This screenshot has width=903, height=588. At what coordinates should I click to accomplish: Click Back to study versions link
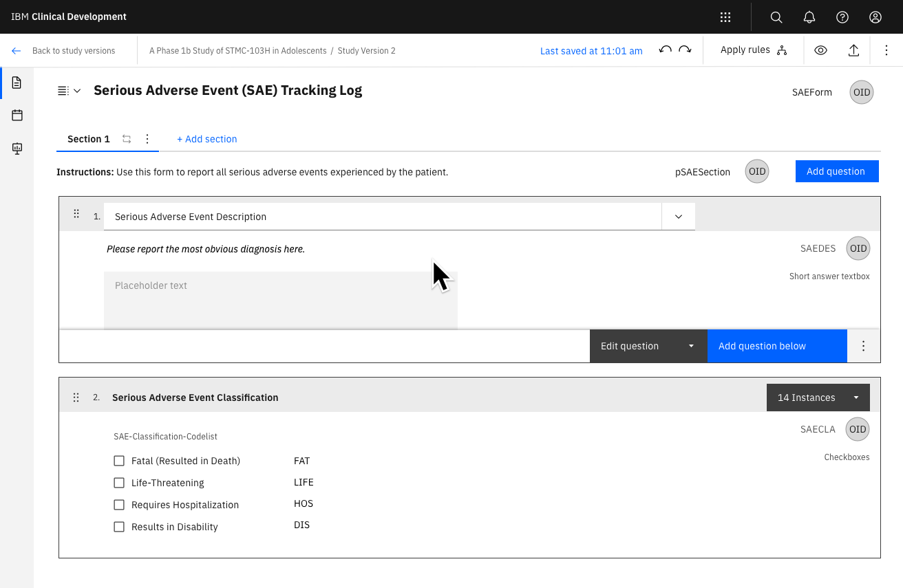point(74,51)
